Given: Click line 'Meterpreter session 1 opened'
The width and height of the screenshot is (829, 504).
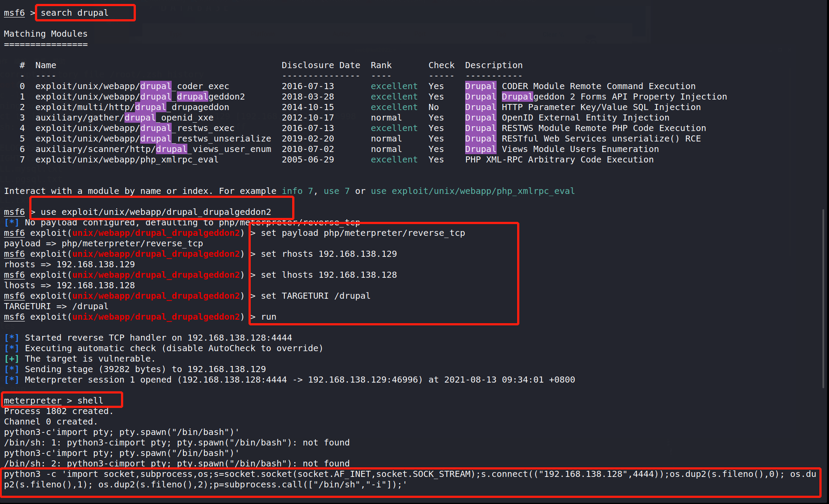Looking at the screenshot, I should (289, 380).
